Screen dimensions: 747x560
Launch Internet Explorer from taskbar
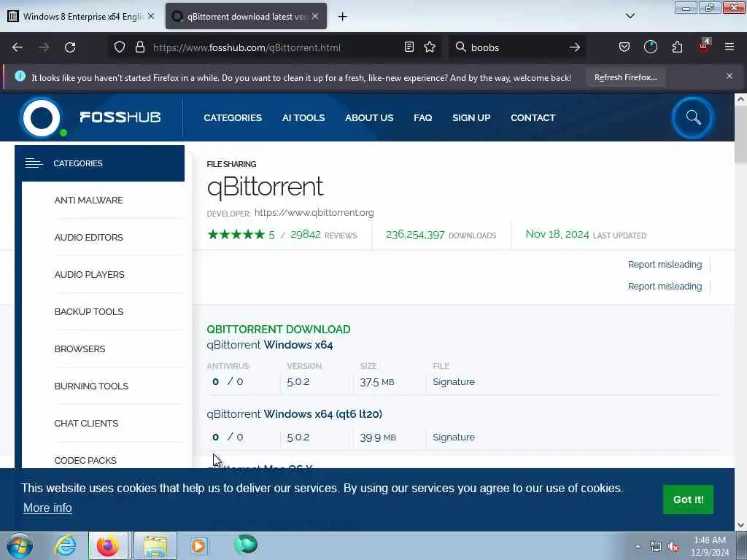(x=65, y=545)
